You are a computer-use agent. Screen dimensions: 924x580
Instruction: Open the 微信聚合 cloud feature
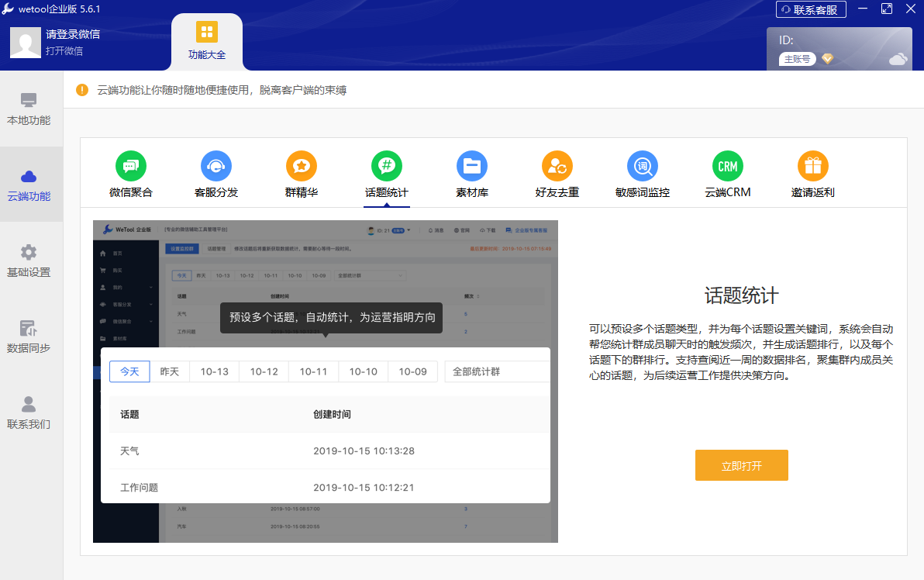[131, 174]
